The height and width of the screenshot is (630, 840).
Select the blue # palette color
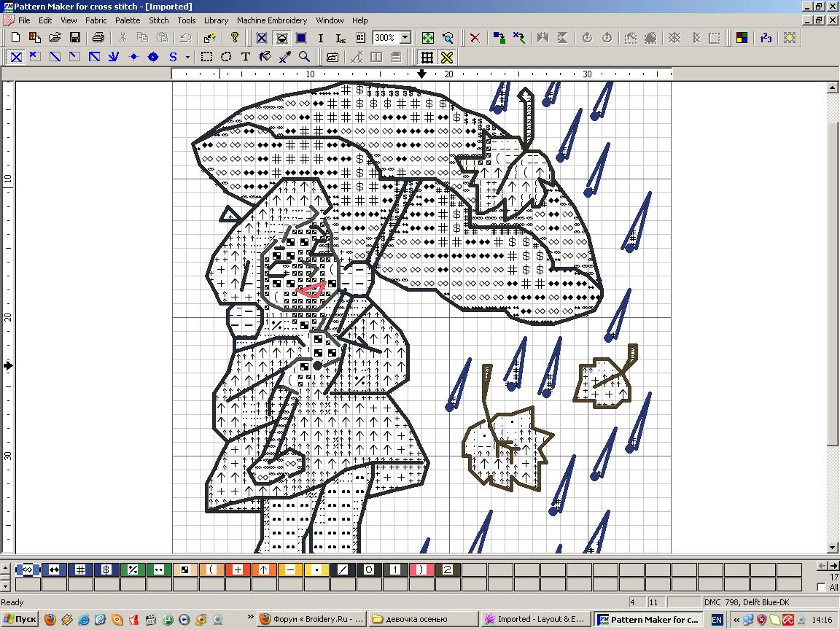click(x=79, y=569)
